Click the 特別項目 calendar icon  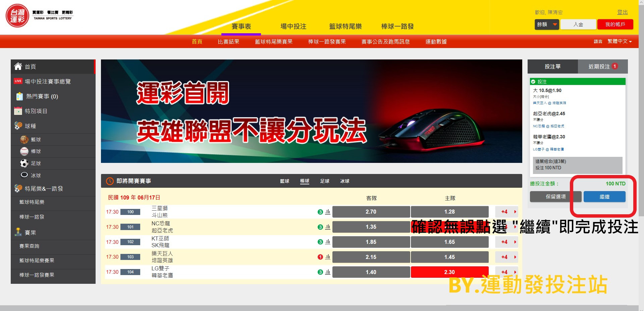pos(18,111)
